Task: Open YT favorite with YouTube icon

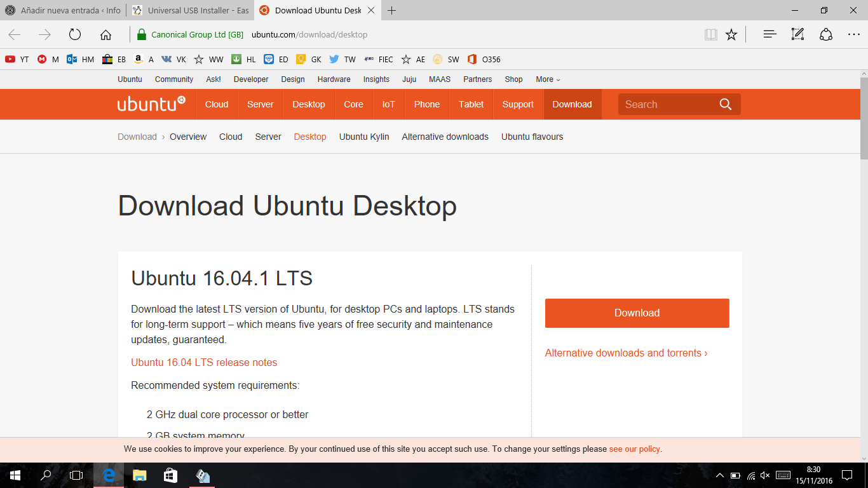Action: [17, 59]
